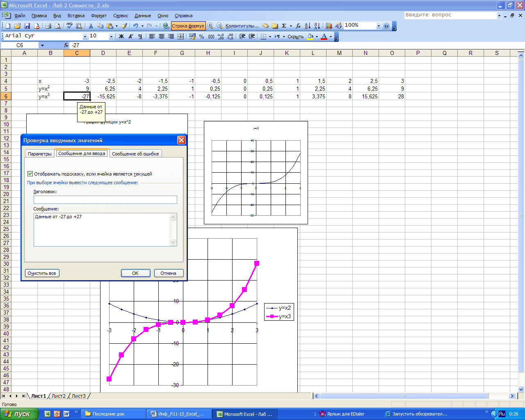525x420 pixels.
Task: Paste from clipboard via toolbar icon
Action: pos(110,26)
